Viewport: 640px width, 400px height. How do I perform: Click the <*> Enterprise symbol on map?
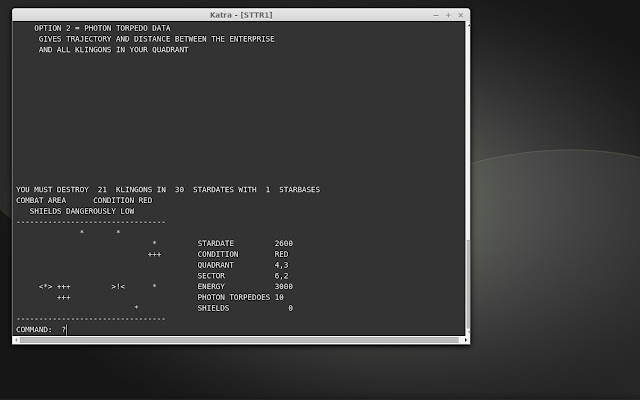[x=45, y=287]
